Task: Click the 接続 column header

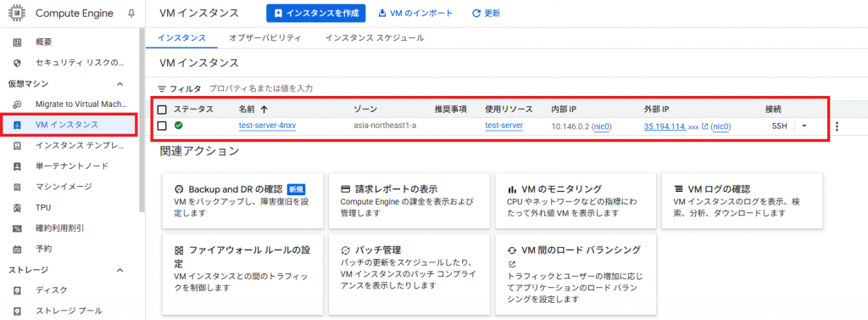Action: point(774,109)
